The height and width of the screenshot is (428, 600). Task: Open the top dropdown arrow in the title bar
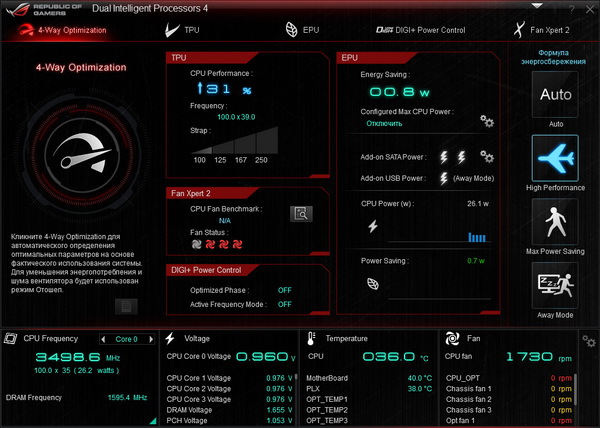coord(537,6)
